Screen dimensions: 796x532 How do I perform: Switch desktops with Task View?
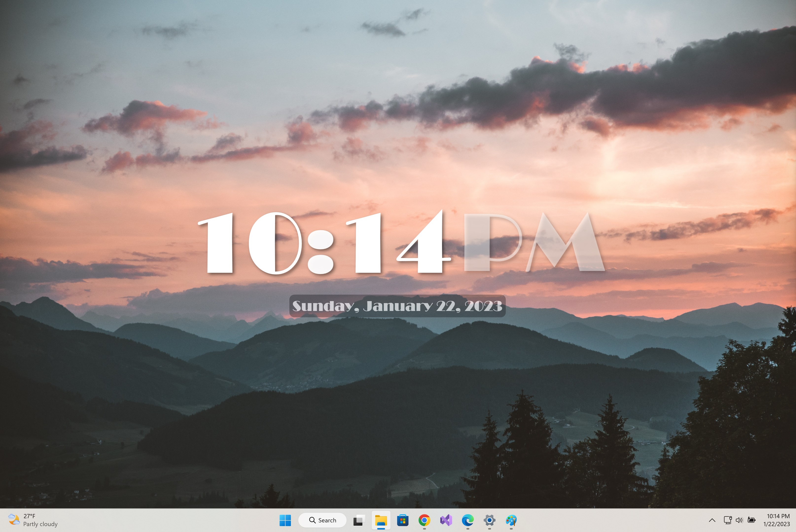click(359, 520)
